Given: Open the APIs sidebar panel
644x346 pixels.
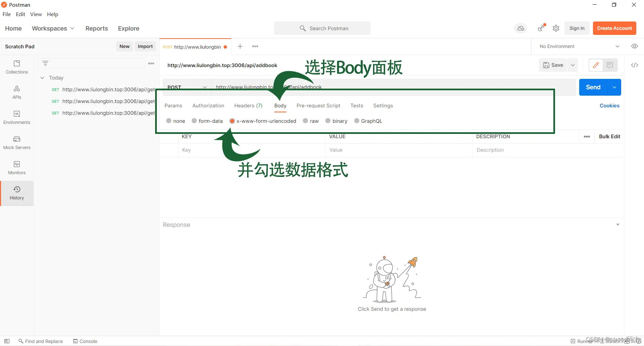Looking at the screenshot, I should tap(17, 92).
